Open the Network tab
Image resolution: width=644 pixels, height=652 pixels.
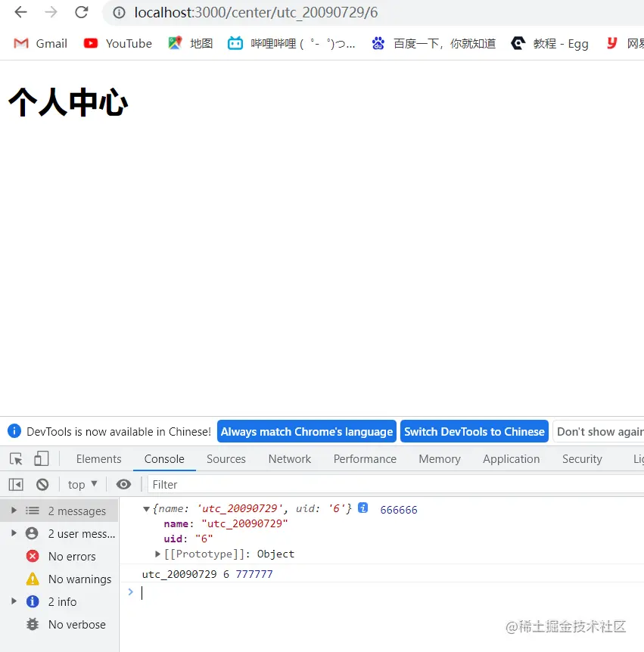point(290,459)
